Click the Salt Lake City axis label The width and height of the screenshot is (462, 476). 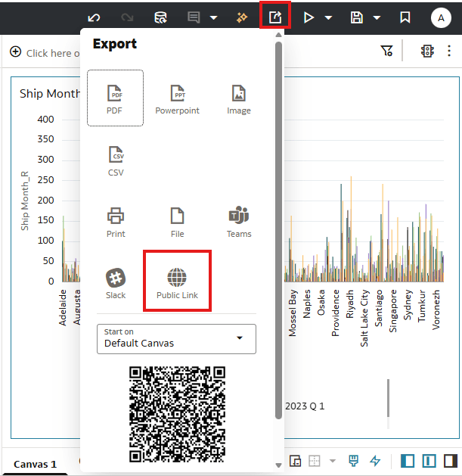point(364,318)
